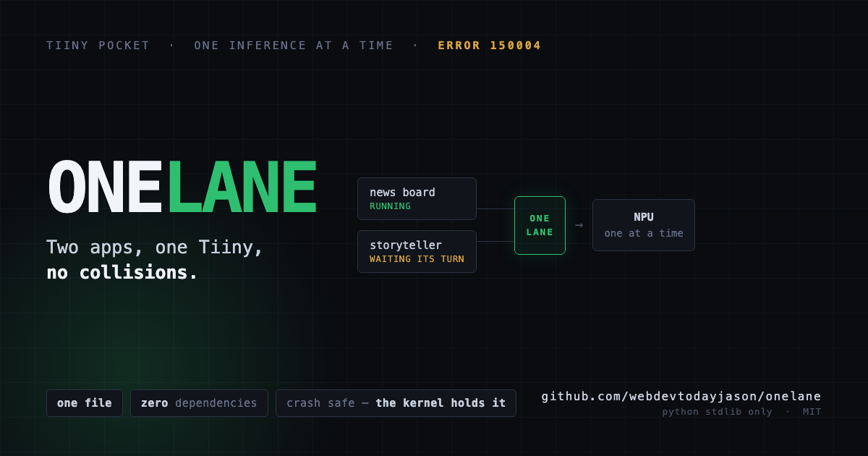
Task: Select the storyteller WAITING ITS TURN card
Action: (x=417, y=251)
